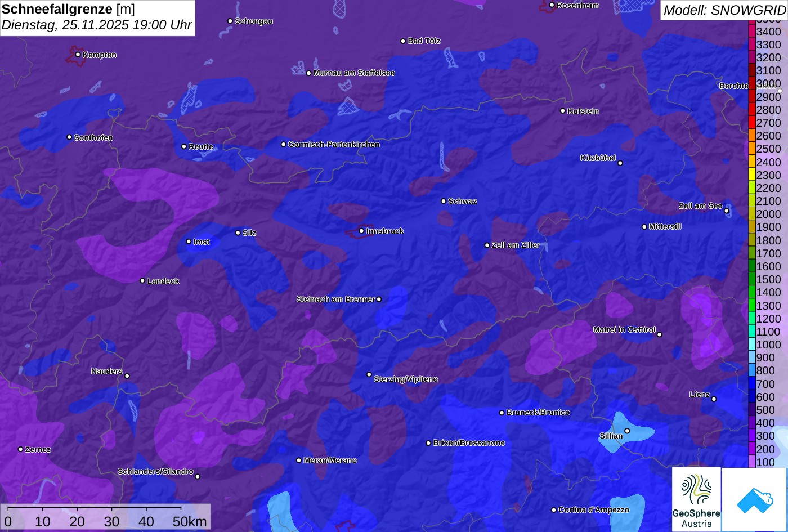Screen dimensions: 788x532
Task: Click the Matrei in Osttirol marker dot
Action: [x=660, y=334]
